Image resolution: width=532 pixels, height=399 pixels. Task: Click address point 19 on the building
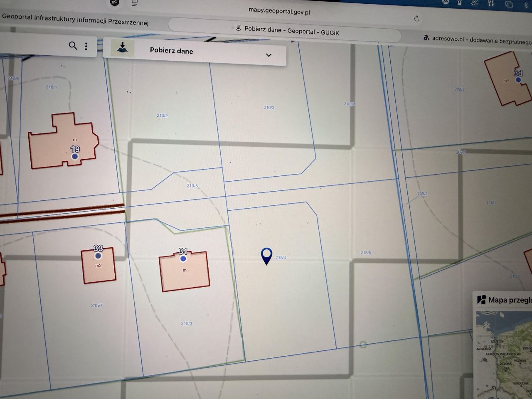[x=75, y=156]
